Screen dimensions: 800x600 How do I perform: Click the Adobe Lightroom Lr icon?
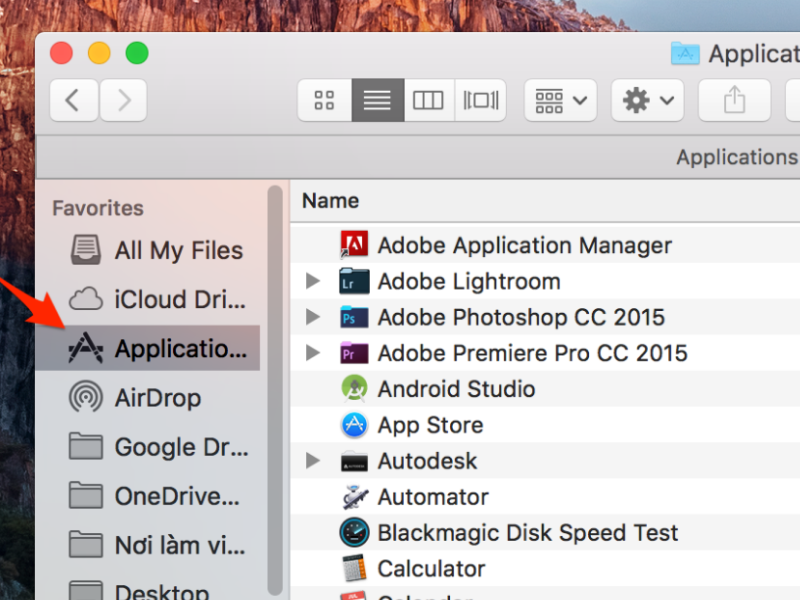pos(354,281)
